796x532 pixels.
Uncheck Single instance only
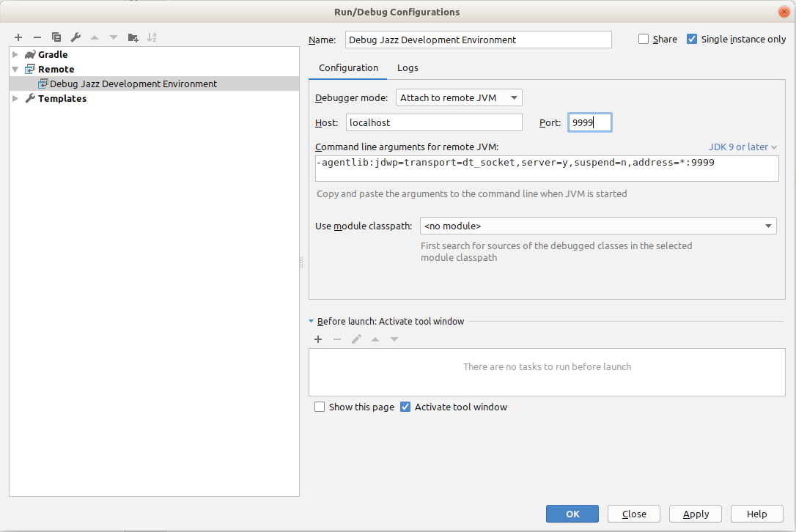tap(692, 39)
